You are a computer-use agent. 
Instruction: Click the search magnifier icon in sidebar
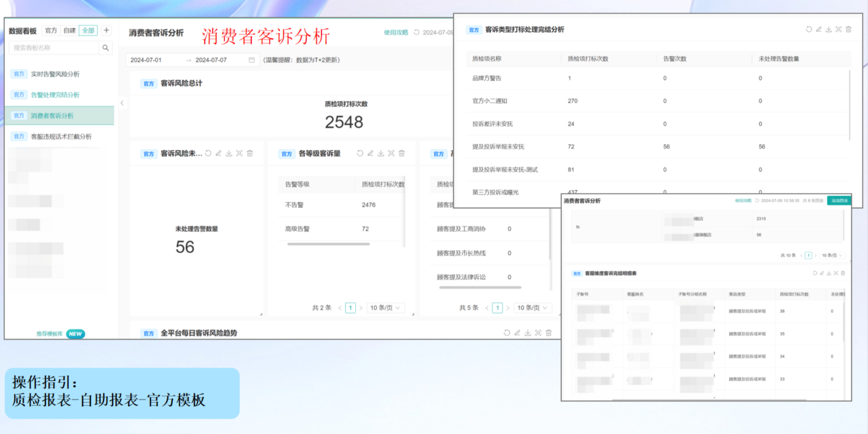coord(106,48)
